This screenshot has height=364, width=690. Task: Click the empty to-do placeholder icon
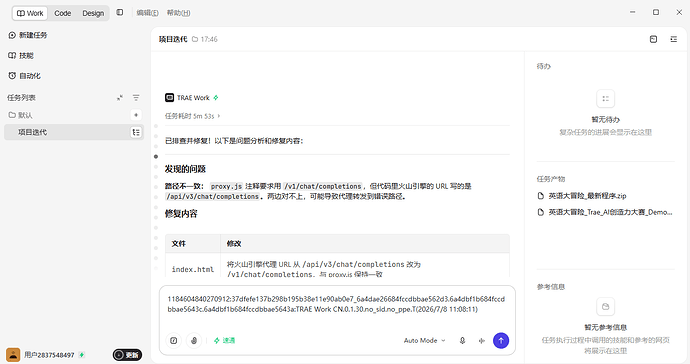point(606,99)
